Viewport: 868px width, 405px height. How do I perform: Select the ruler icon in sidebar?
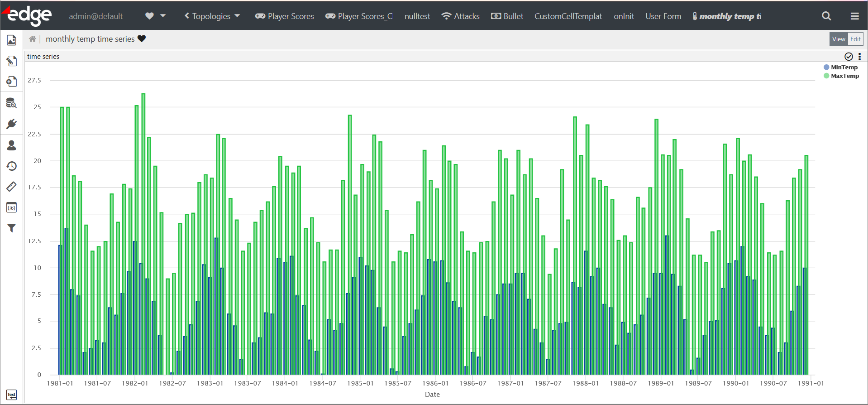(x=12, y=187)
